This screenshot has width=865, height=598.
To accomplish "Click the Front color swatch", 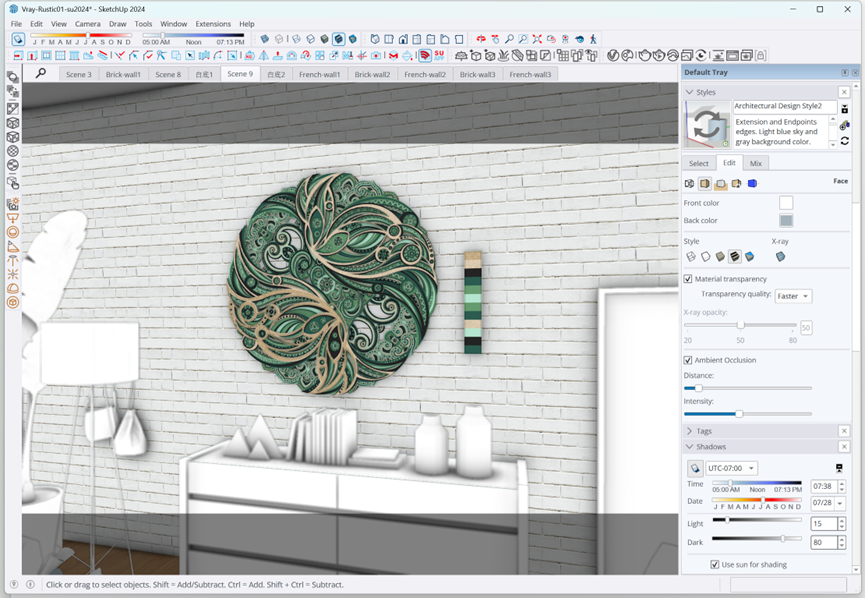I will [786, 203].
